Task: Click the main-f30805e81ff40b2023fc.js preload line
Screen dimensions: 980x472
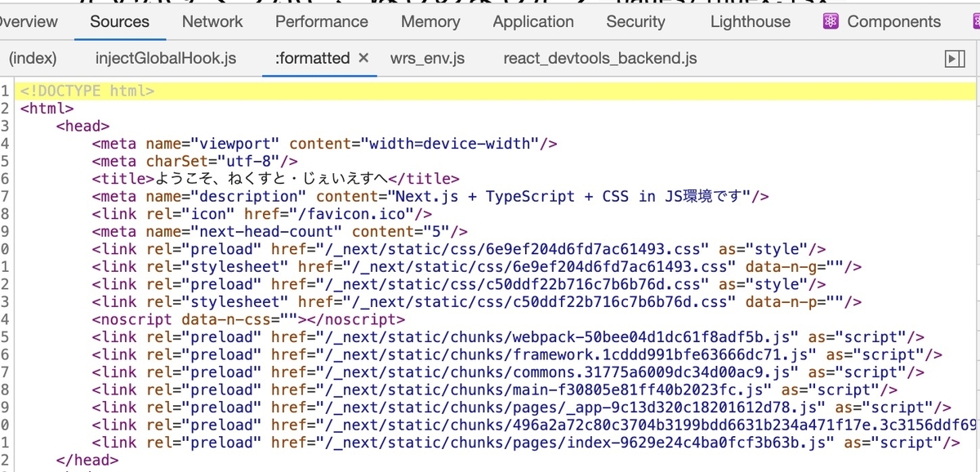Action: 495,390
